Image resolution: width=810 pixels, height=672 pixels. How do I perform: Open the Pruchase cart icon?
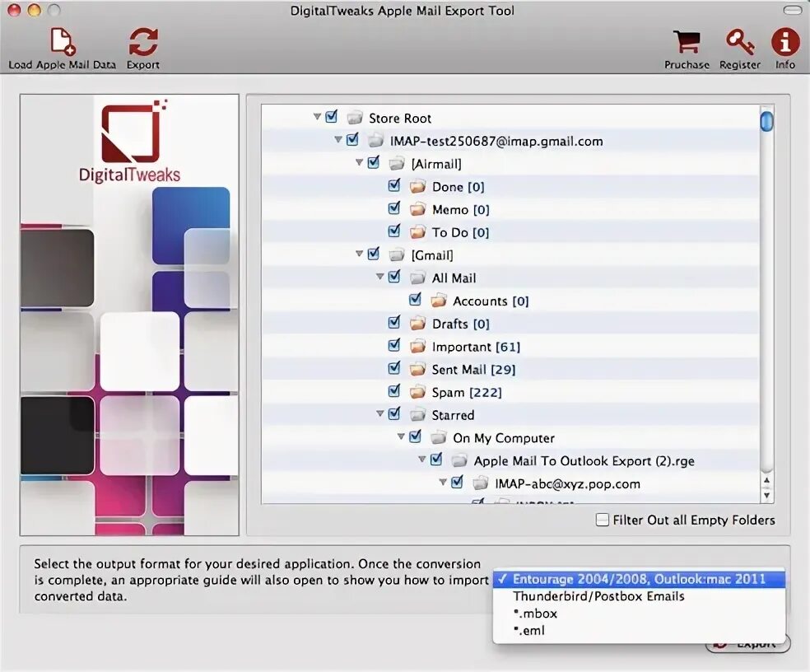point(687,42)
